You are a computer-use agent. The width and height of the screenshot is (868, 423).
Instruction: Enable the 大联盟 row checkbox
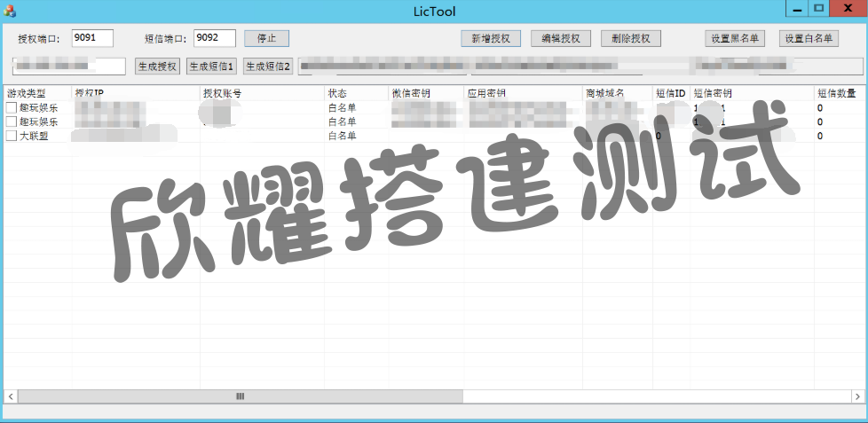(x=12, y=136)
